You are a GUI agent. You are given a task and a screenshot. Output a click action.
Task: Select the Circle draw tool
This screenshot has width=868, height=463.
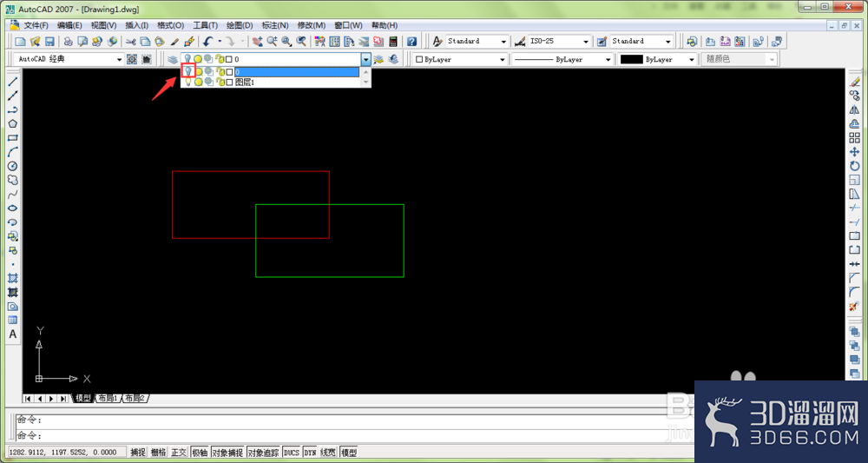[x=13, y=166]
